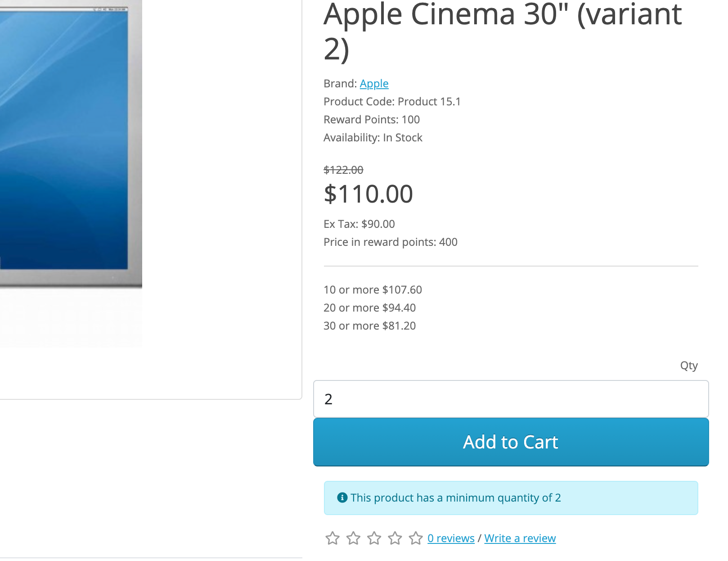Click the 'Availability: In Stock' text
Viewport: 728px width, 561px height.
(373, 138)
